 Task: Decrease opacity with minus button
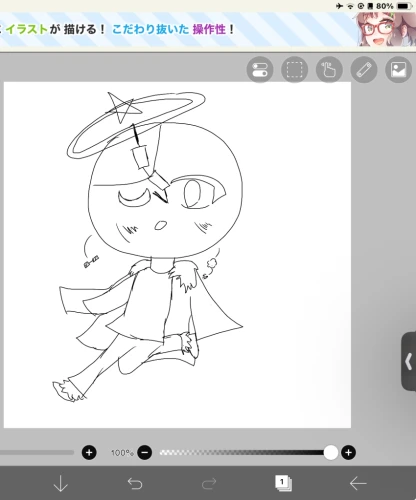point(145,453)
